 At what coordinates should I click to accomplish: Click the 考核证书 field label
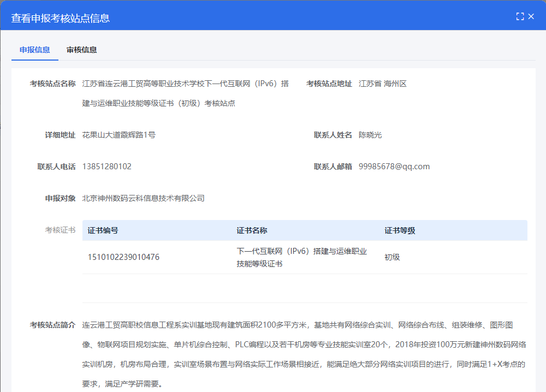[x=60, y=230]
